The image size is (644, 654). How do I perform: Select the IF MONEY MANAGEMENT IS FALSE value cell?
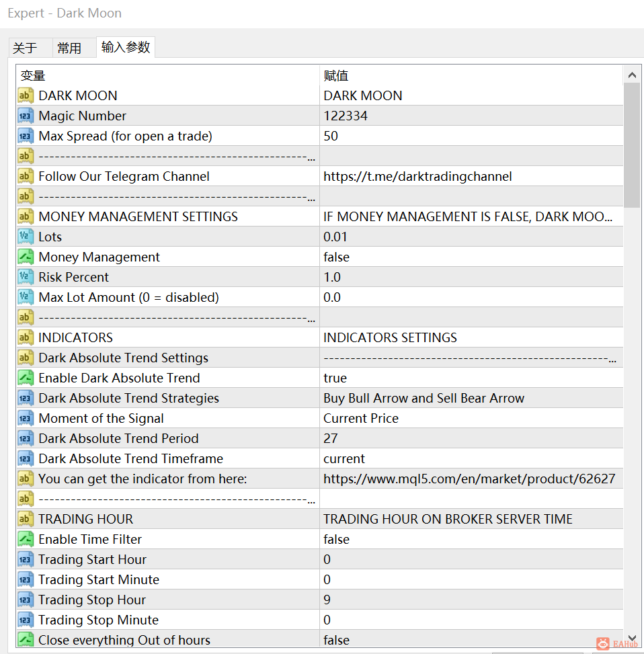pyautogui.click(x=471, y=216)
